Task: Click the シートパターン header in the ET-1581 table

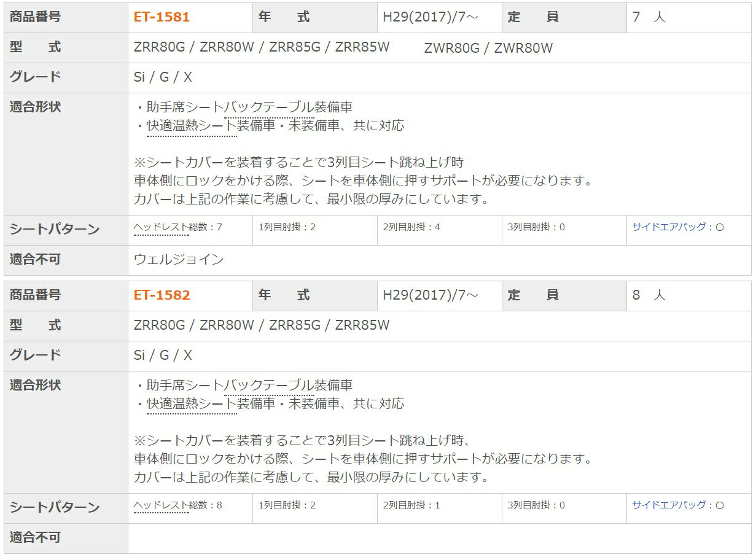Action: [55, 230]
